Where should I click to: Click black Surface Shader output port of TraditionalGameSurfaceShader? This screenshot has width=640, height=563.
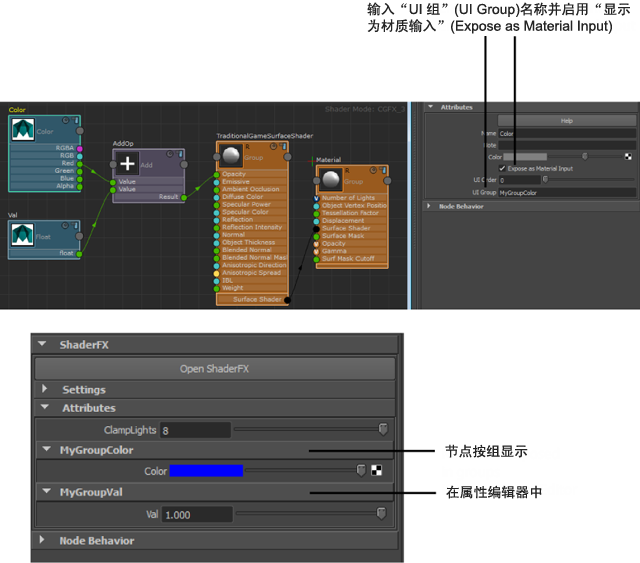click(287, 300)
